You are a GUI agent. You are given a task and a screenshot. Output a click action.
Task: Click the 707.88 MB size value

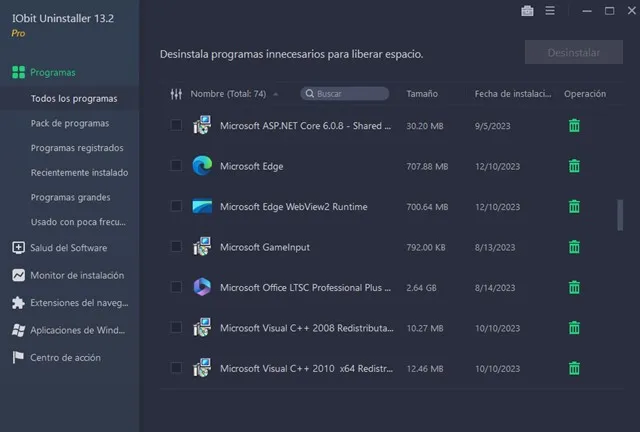tap(427, 166)
